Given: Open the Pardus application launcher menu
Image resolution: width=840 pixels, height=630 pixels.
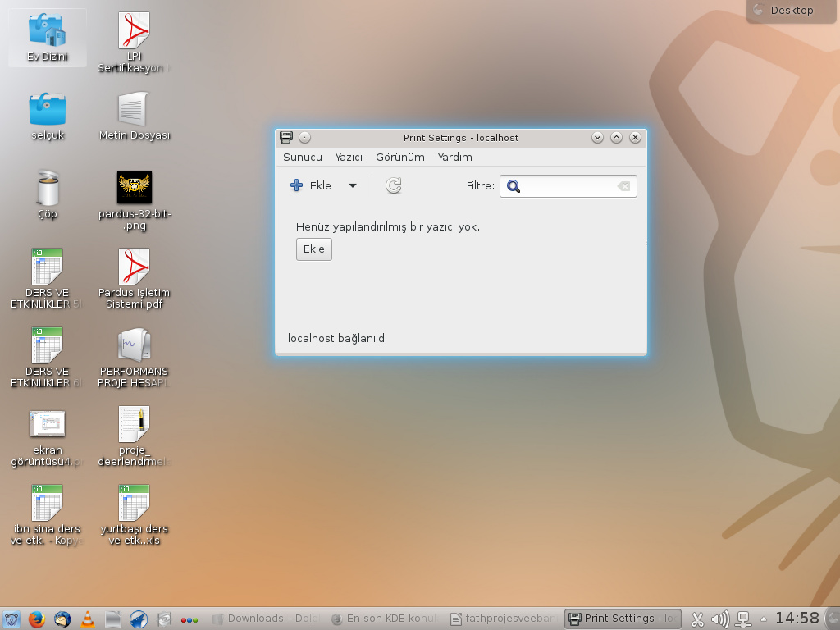Looking at the screenshot, I should pyautogui.click(x=11, y=619).
